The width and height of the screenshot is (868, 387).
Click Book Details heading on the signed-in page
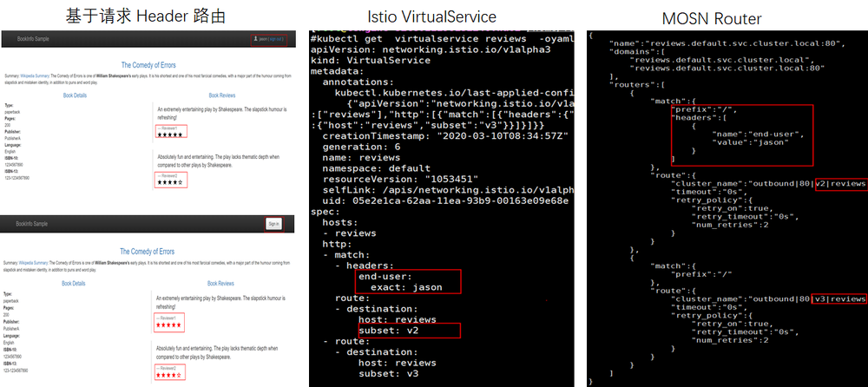pos(75,94)
